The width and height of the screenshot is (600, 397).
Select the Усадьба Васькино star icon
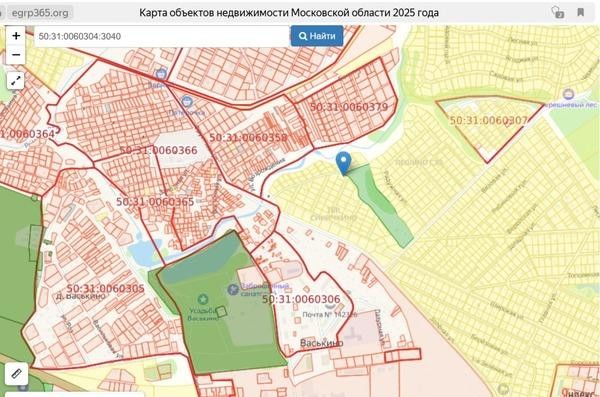click(203, 299)
